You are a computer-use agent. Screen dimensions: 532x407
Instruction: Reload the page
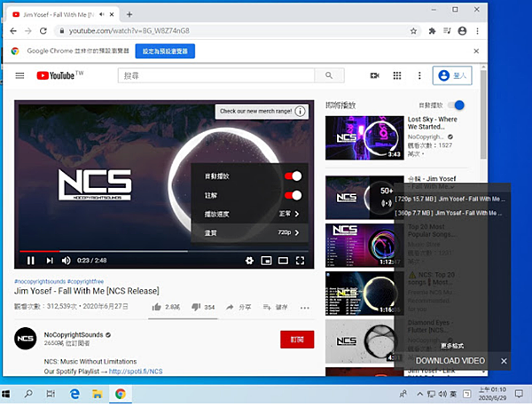pos(43,31)
